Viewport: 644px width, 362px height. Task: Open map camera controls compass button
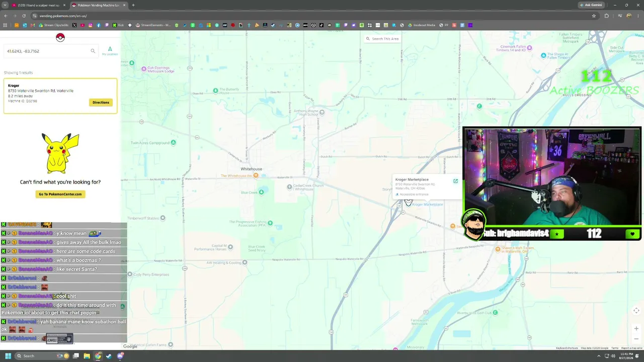636,311
